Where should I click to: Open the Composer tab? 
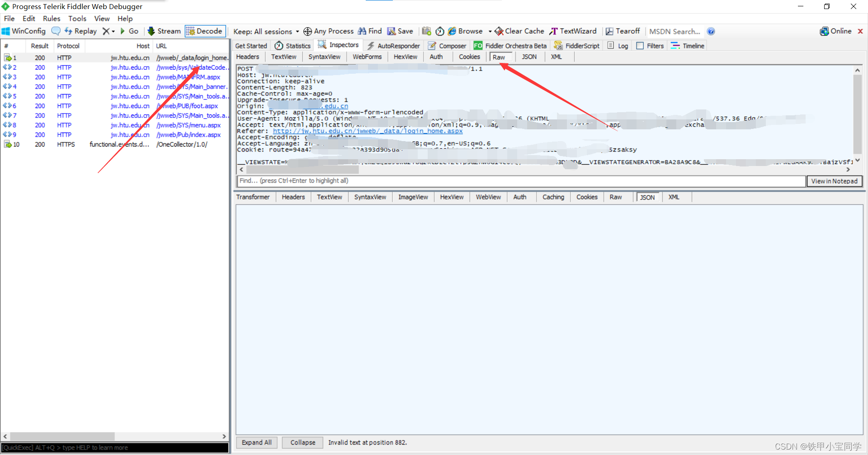[x=447, y=46]
